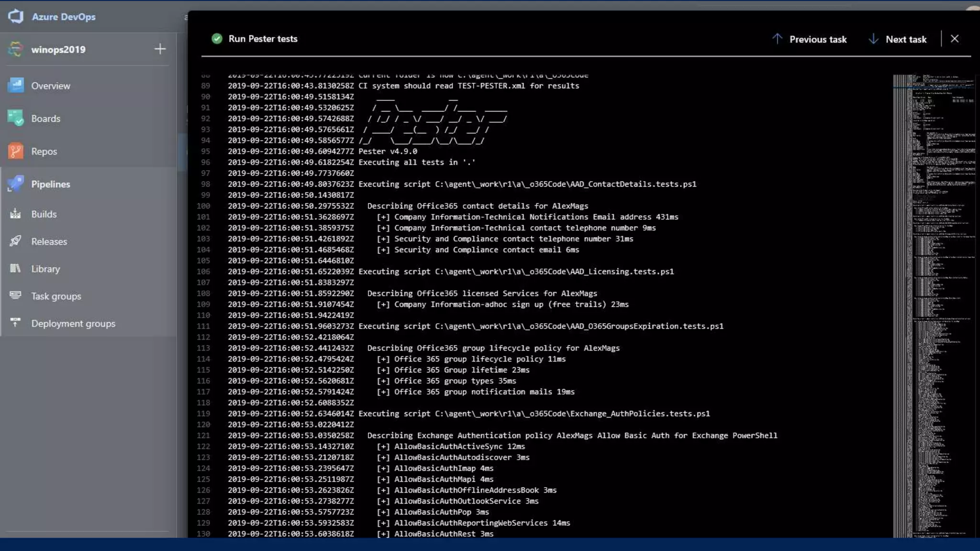980x551 pixels.
Task: Go to Previous task
Action: tap(809, 39)
